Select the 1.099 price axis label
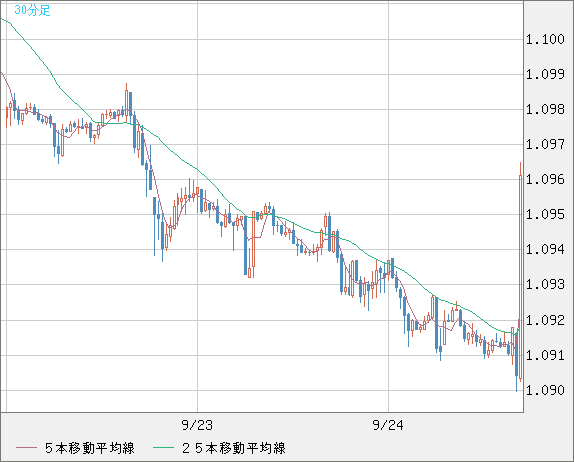574x462 pixels. point(545,74)
